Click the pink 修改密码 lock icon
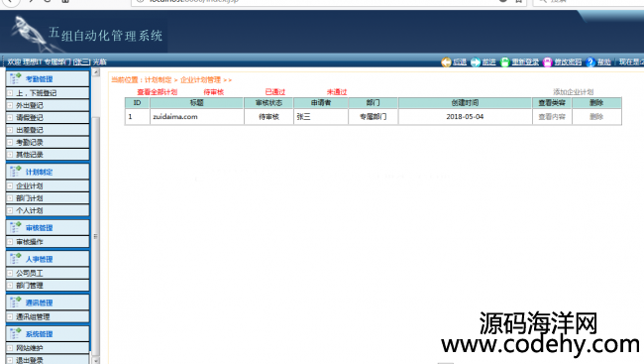Screen dimensions: 644x364 click(548, 62)
